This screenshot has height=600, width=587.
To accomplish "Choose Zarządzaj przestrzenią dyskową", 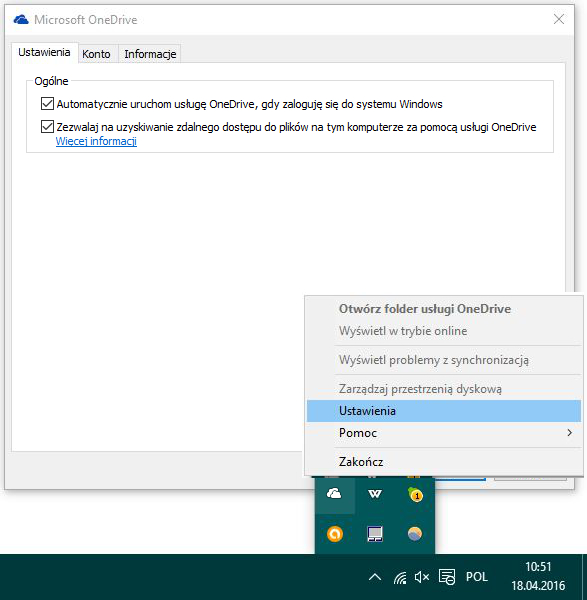I will pos(444,389).
